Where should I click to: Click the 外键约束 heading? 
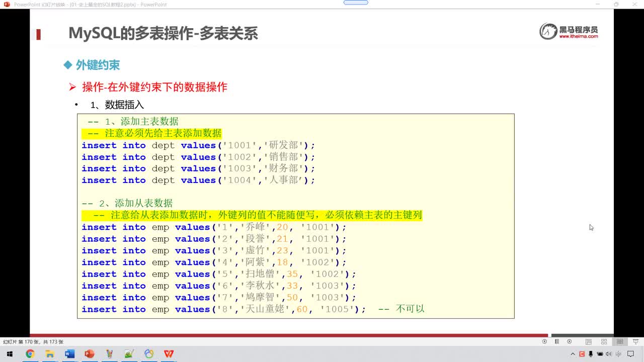point(98,65)
